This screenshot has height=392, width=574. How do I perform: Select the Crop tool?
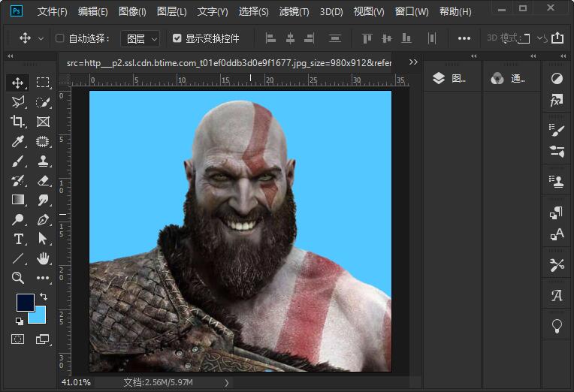click(x=17, y=122)
